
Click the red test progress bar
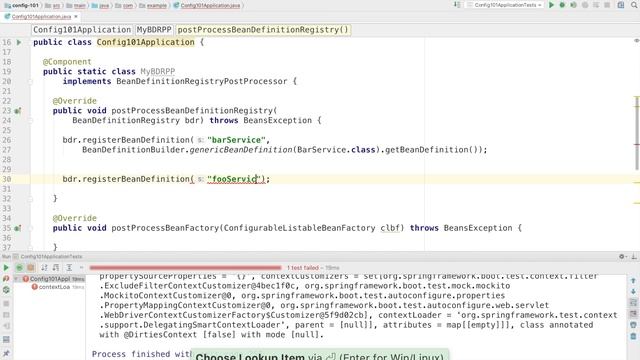(x=185, y=268)
